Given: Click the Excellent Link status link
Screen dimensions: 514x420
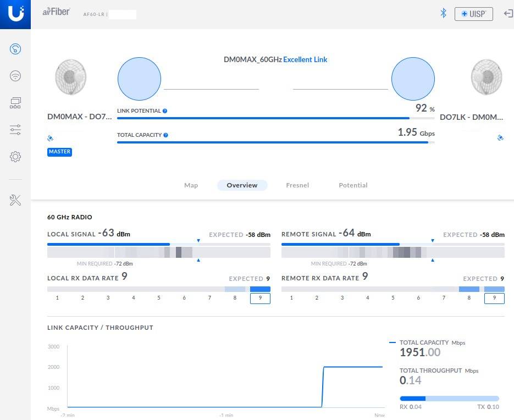Looking at the screenshot, I should [x=305, y=59].
